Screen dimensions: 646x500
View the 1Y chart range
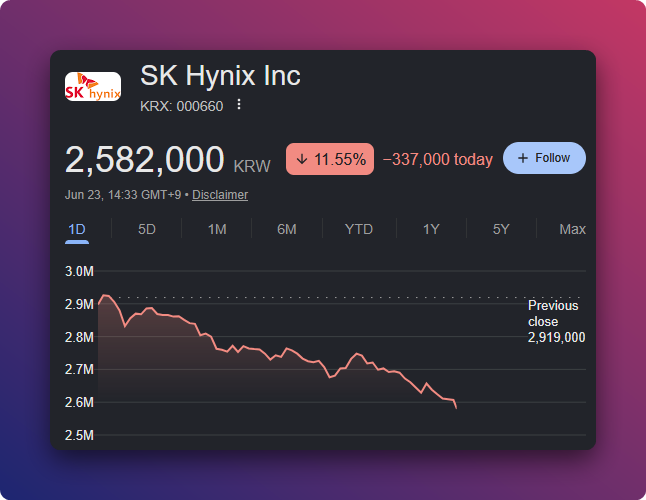pos(431,229)
